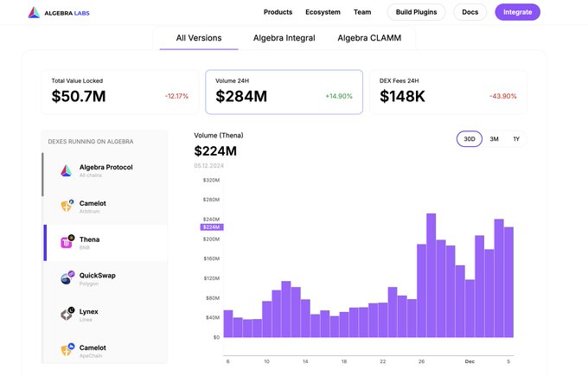Click the $148K value
This screenshot has height=376, width=588.
coord(402,96)
